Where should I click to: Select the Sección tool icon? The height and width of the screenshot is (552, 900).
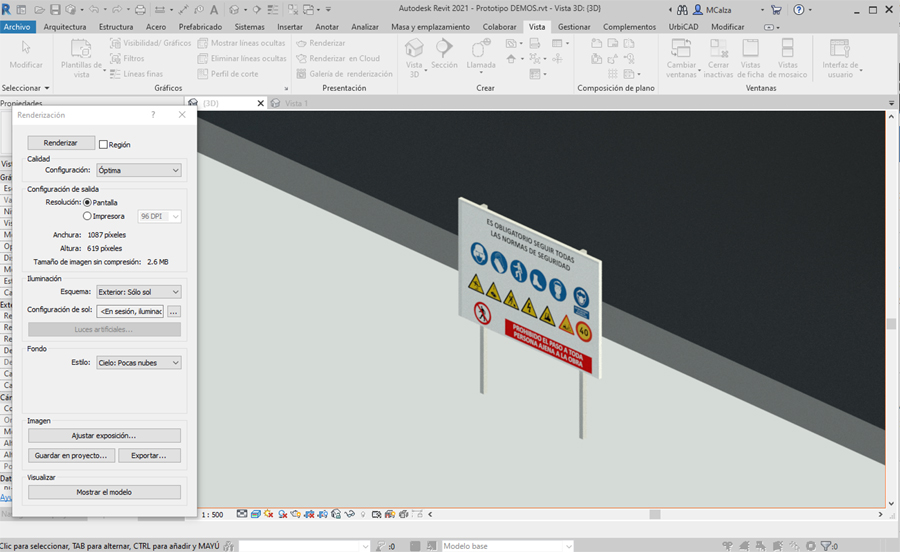(x=444, y=49)
